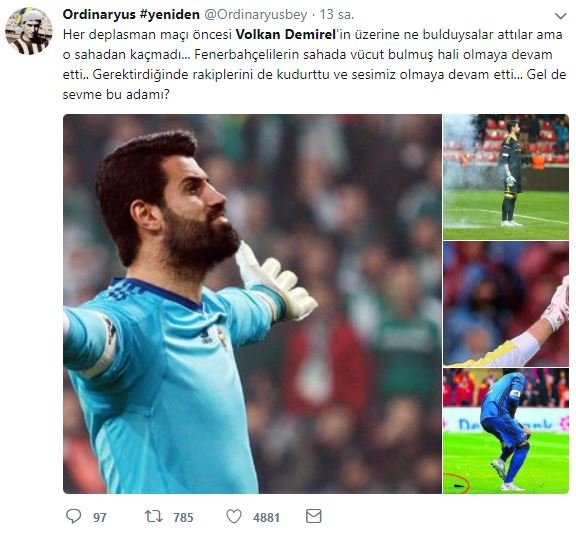This screenshot has height=534, width=576.
Task: Retweet using the retweet arrows icon
Action: [x=154, y=516]
